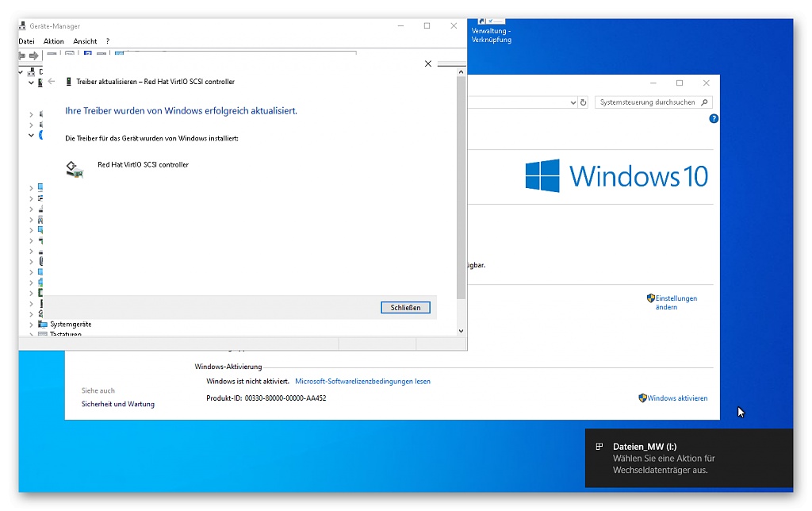Image resolution: width=812 pixels, height=511 pixels.
Task: Close the Treiber aktualisieren dialog with X
Action: 427,63
